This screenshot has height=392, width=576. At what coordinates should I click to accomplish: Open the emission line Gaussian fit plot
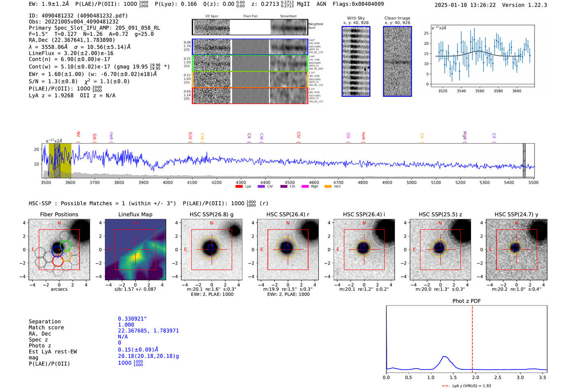click(x=482, y=56)
